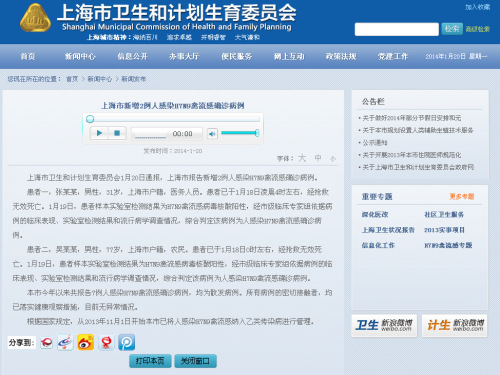Open notice about 2014 holiday arrangements
This screenshot has height=375, width=500.
(412, 118)
